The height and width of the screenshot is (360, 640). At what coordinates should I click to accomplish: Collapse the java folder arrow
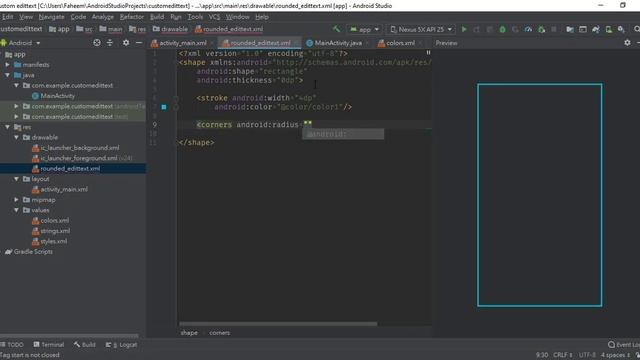click(7, 75)
